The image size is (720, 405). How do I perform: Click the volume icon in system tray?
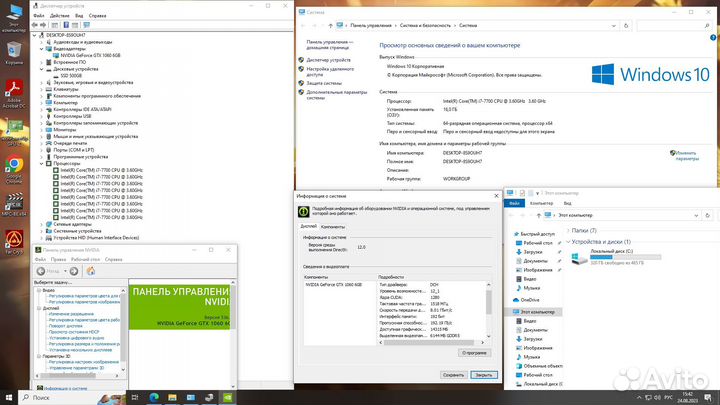pos(658,397)
